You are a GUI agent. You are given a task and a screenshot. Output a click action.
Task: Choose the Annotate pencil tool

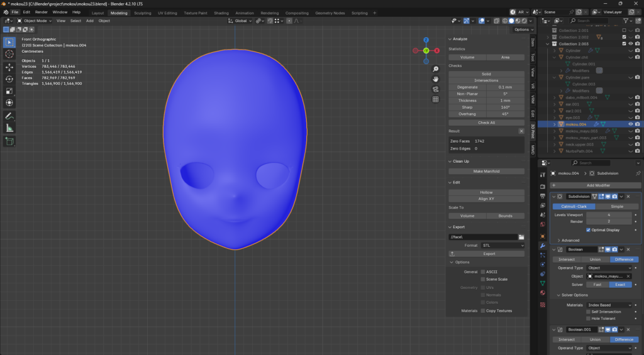9,116
